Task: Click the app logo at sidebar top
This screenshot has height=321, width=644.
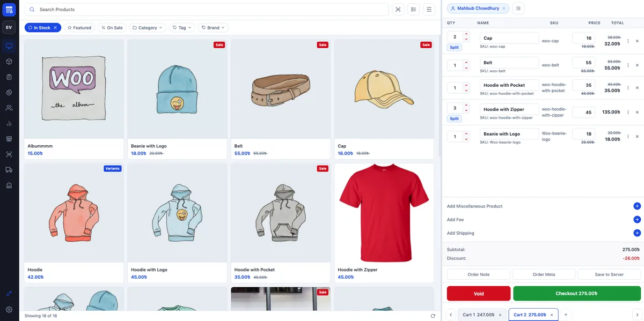Action: tap(9, 10)
